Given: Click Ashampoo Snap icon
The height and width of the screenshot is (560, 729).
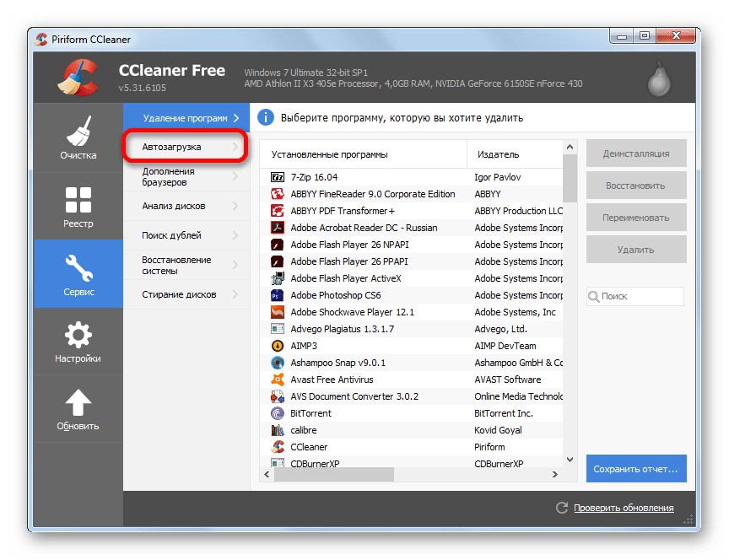Looking at the screenshot, I should tap(278, 363).
